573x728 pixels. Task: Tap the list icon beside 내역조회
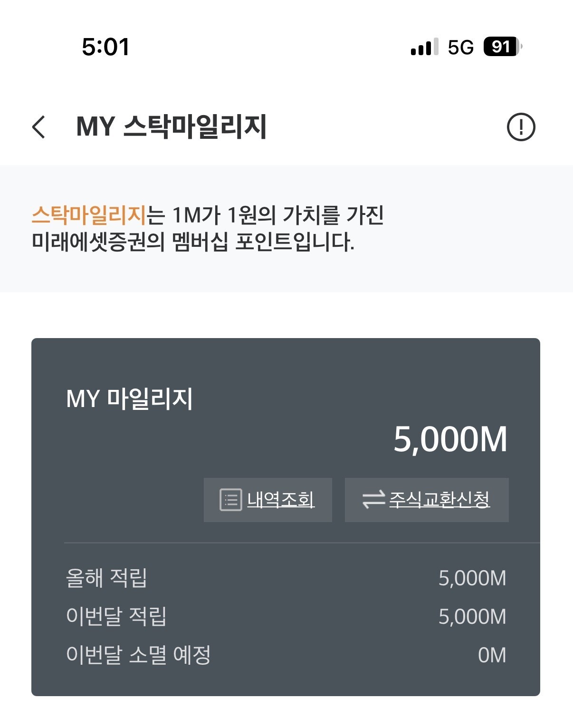pyautogui.click(x=231, y=500)
